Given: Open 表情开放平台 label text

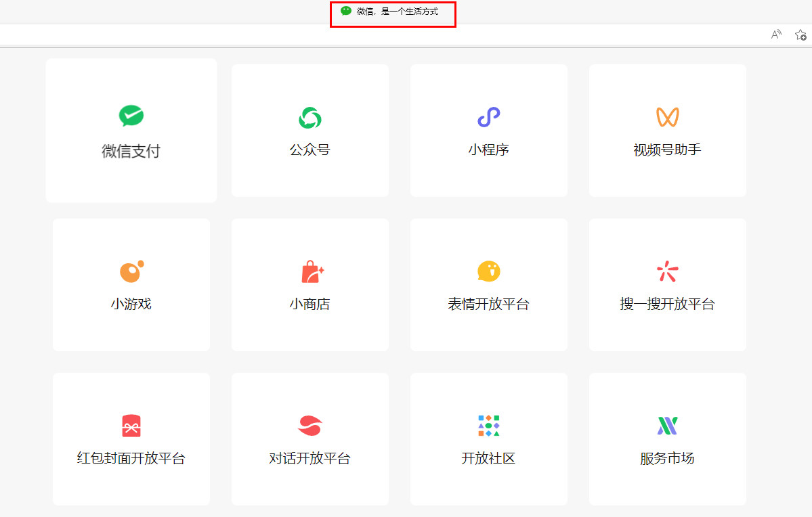Looking at the screenshot, I should 489,304.
